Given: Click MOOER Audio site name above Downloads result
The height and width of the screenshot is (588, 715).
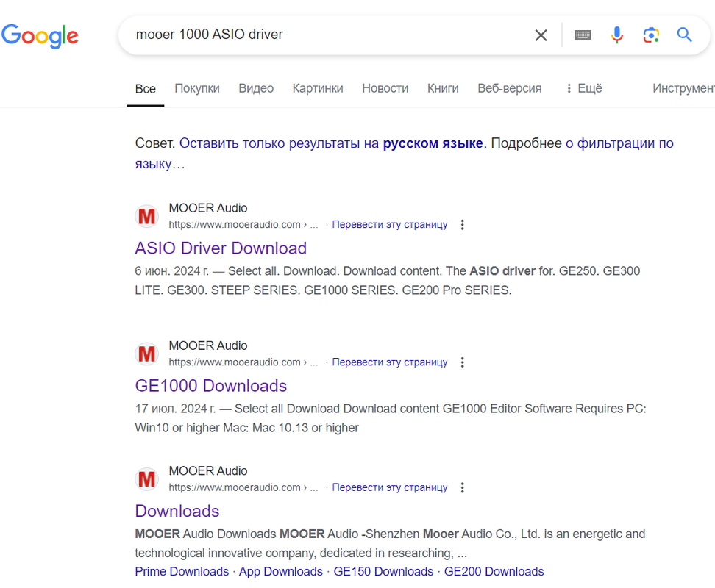Looking at the screenshot, I should tap(208, 471).
